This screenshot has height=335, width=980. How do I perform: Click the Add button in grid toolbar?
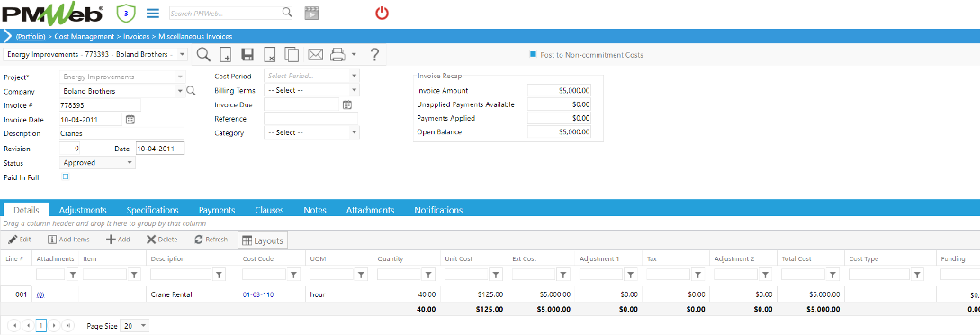[118, 240]
